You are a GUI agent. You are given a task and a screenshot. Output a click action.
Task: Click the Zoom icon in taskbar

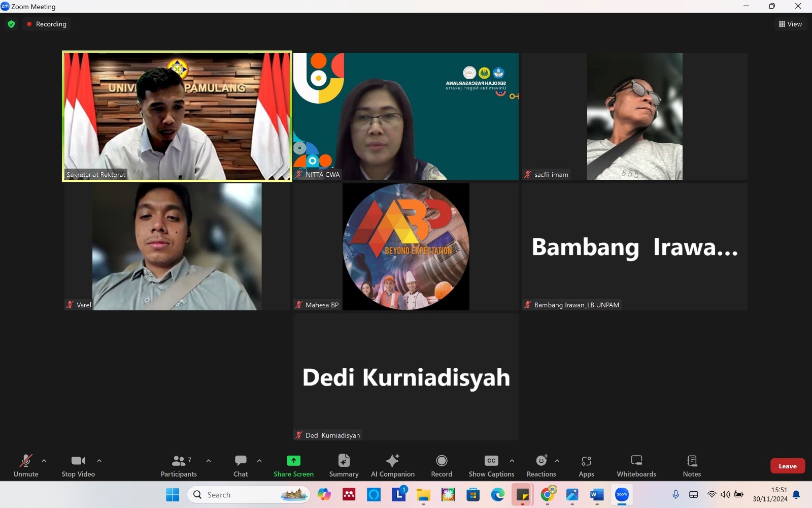tap(622, 495)
